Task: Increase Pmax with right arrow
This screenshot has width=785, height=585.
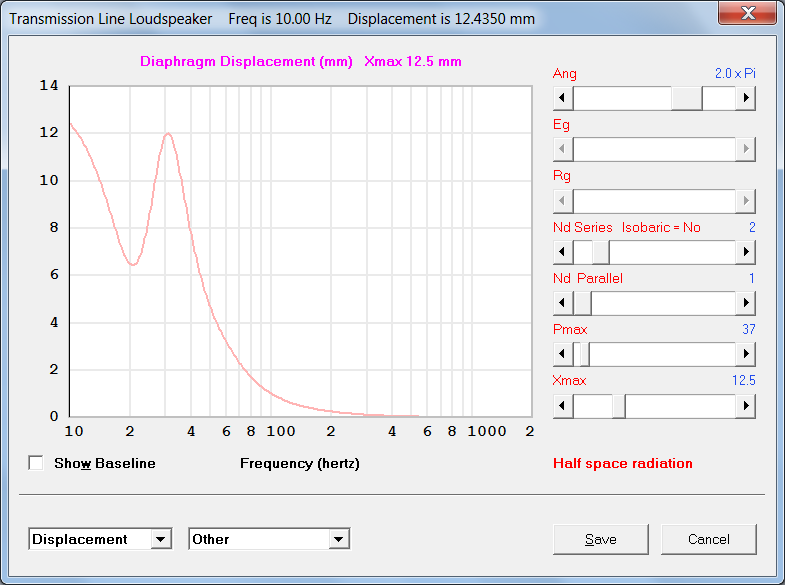Action: click(745, 354)
